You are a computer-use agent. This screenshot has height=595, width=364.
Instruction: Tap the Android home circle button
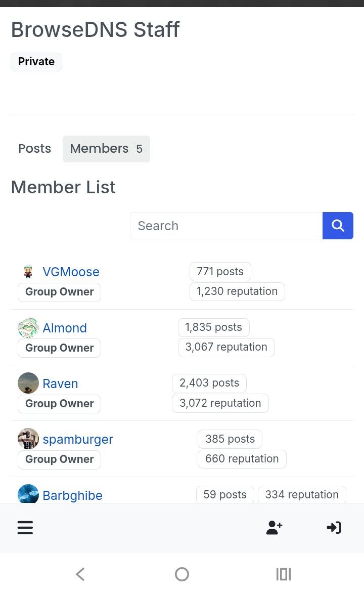[x=182, y=574]
